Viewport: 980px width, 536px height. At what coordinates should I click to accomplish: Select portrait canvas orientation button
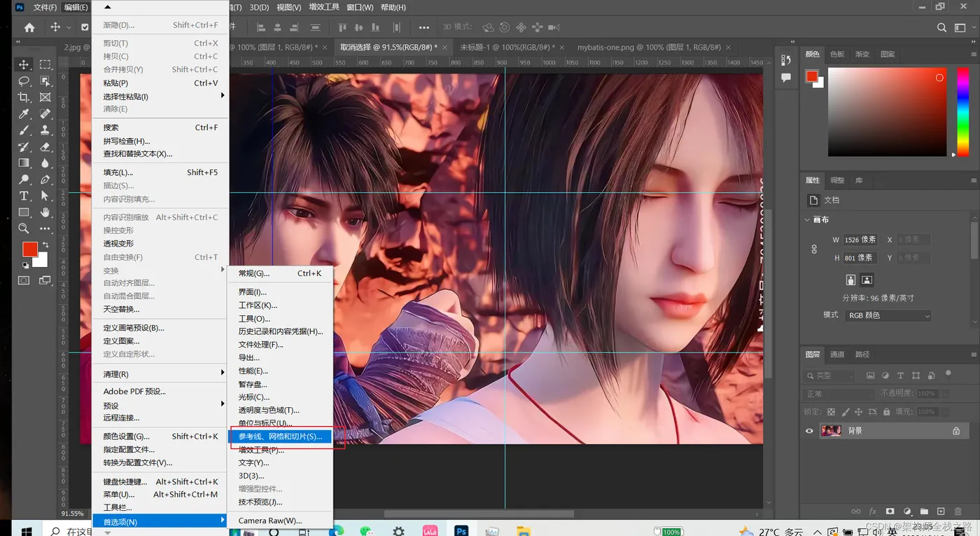(851, 280)
